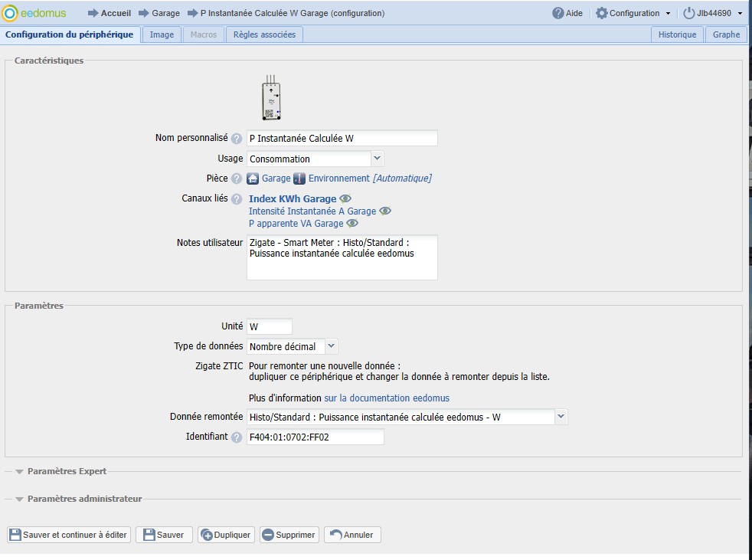Image resolution: width=752 pixels, height=560 pixels.
Task: Click Sauver et continuer à éditer button
Action: pyautogui.click(x=69, y=535)
